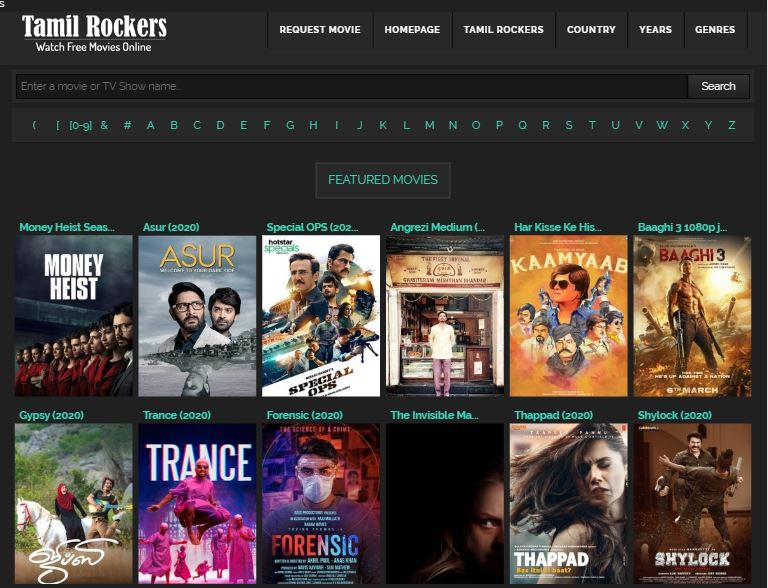Click the movie name search field

tap(351, 86)
